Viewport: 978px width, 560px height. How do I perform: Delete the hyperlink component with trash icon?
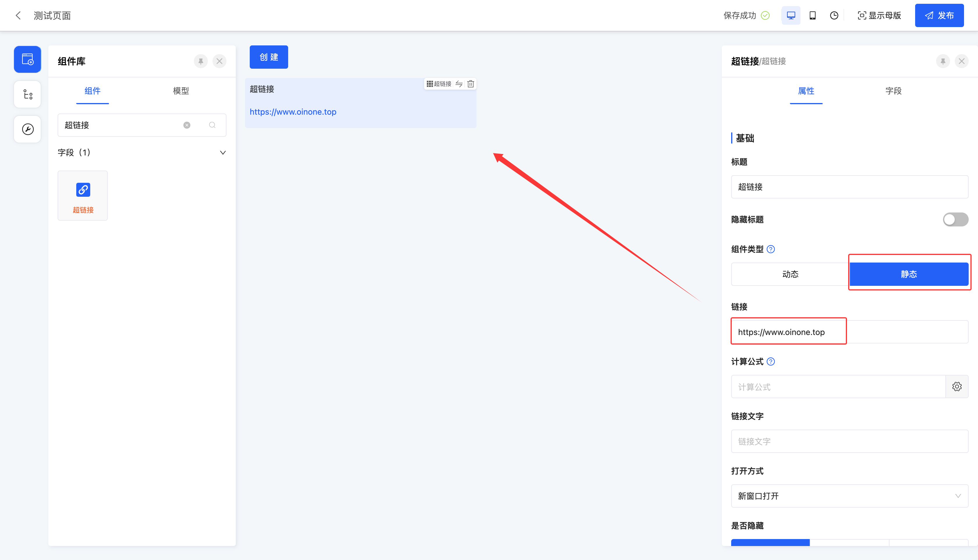point(470,84)
